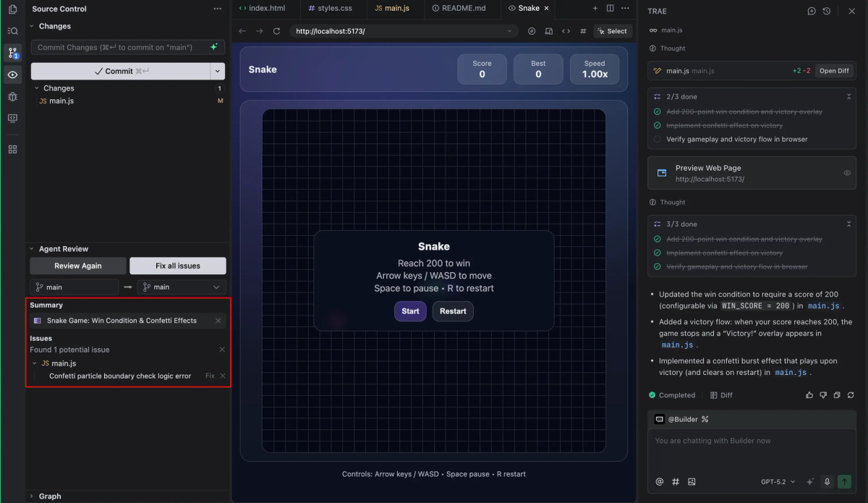Open the Explorer files icon in activity bar

12,9
